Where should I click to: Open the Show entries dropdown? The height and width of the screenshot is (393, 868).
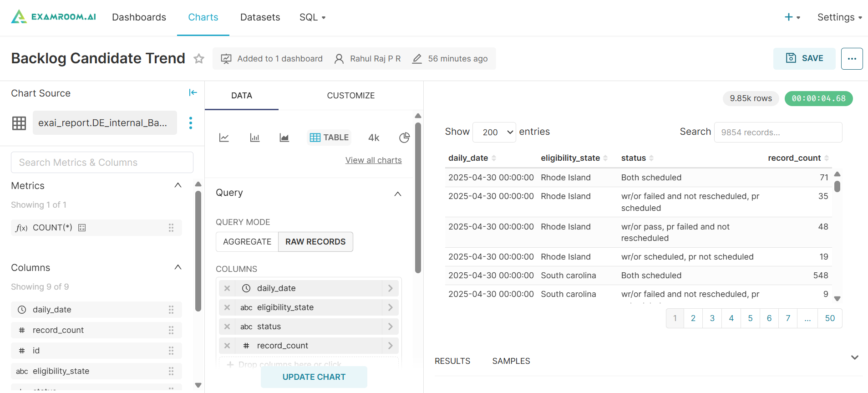[x=494, y=132]
